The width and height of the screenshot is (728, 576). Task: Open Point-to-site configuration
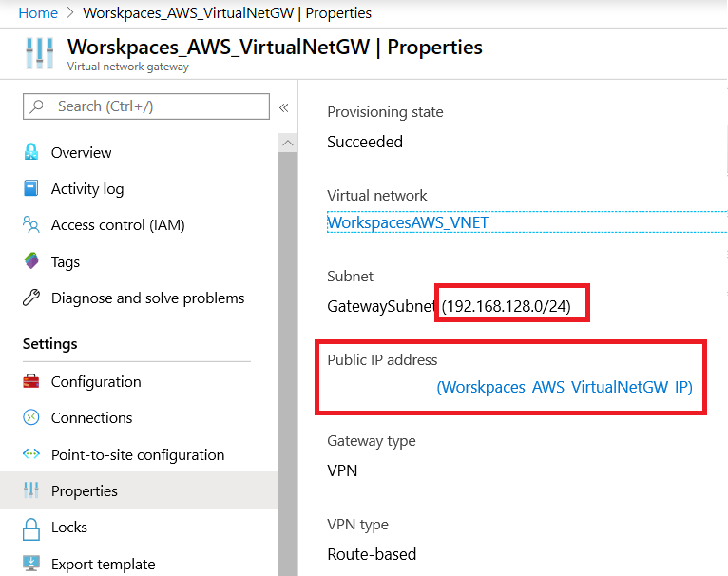coord(140,454)
